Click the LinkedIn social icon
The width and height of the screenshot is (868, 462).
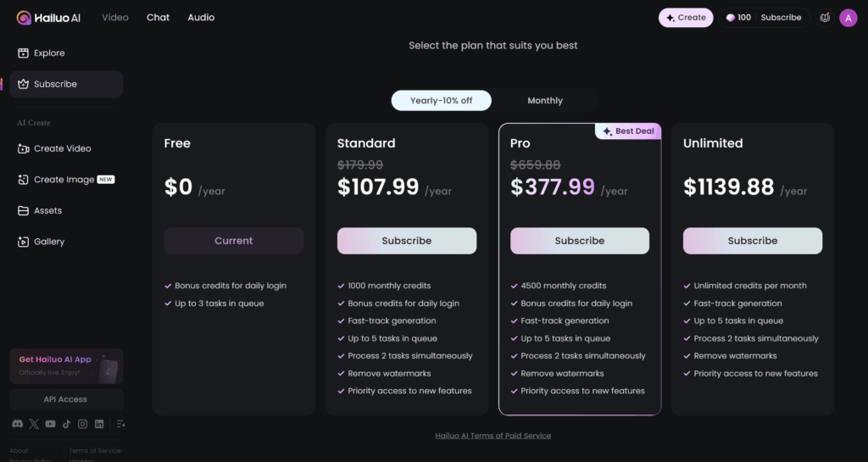tap(99, 424)
